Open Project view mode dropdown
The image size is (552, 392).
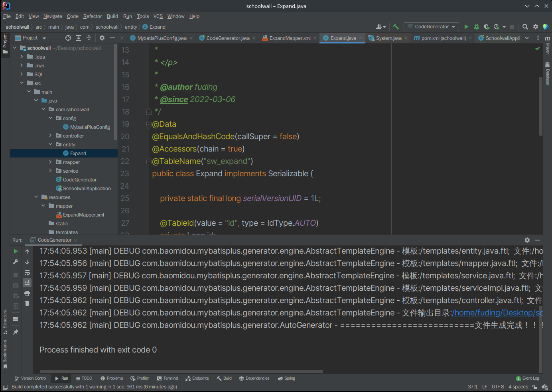[x=31, y=38]
